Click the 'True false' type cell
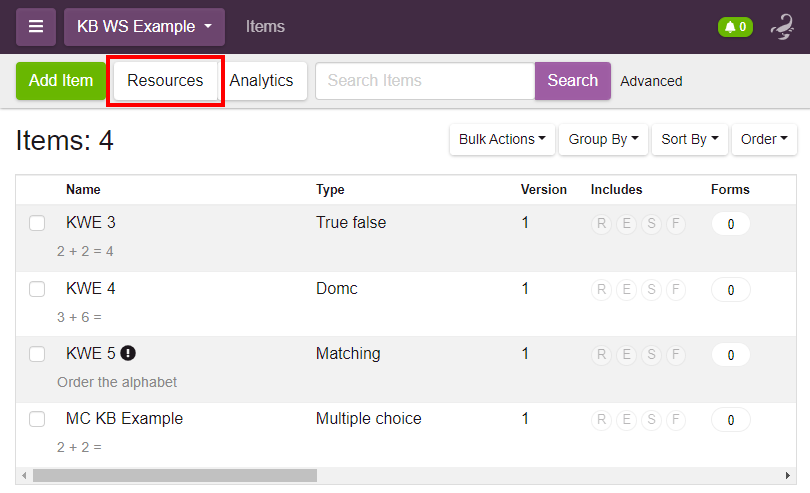The width and height of the screenshot is (810, 493). 351,222
